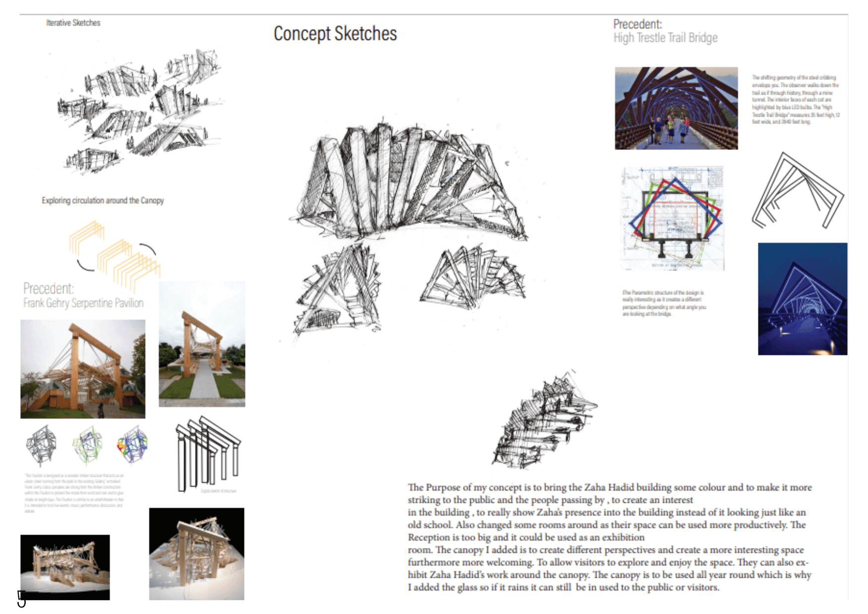Select the "Iterative Sketches" label
868x614 pixels.
(x=73, y=23)
